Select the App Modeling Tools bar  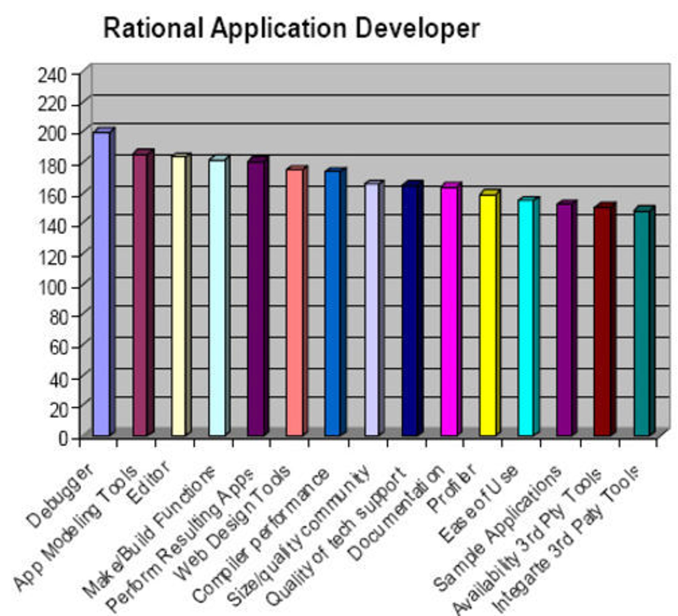[x=143, y=293]
